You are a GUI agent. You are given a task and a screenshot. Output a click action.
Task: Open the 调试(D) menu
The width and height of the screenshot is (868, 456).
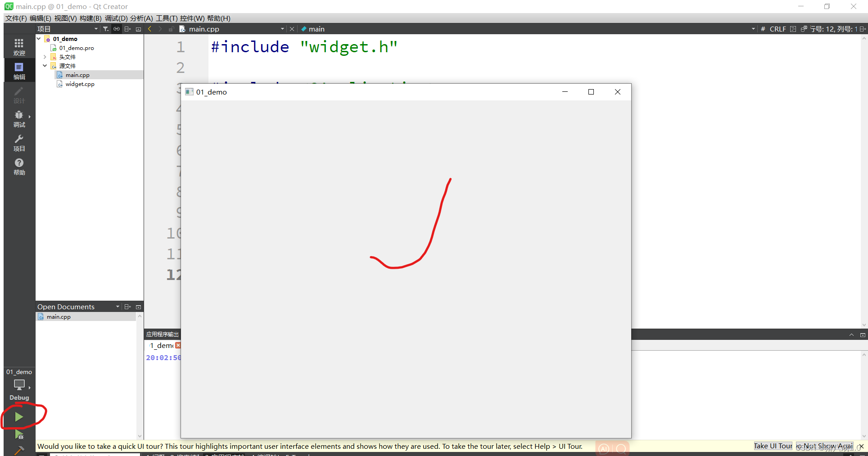pos(116,18)
